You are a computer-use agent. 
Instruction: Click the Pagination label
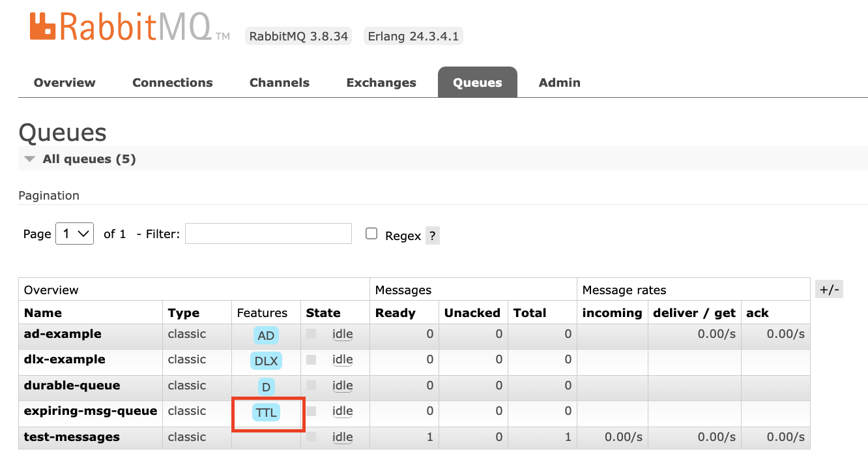tap(49, 196)
